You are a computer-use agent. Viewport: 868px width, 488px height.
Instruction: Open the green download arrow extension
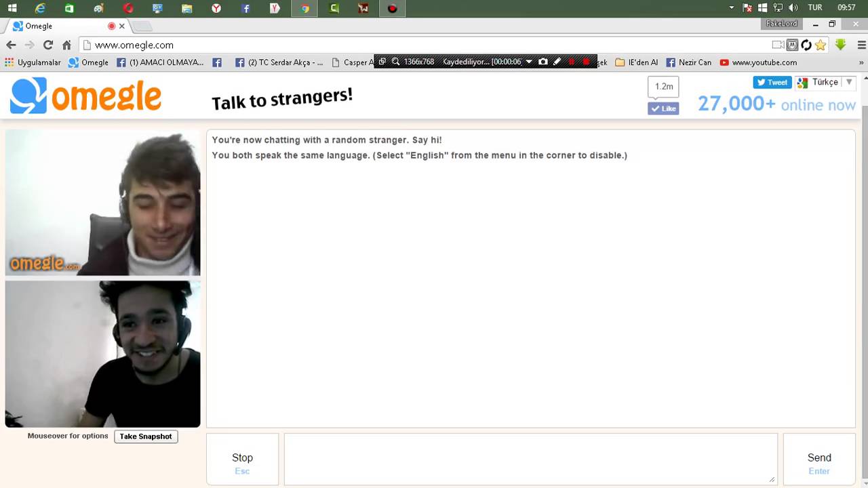coord(840,45)
